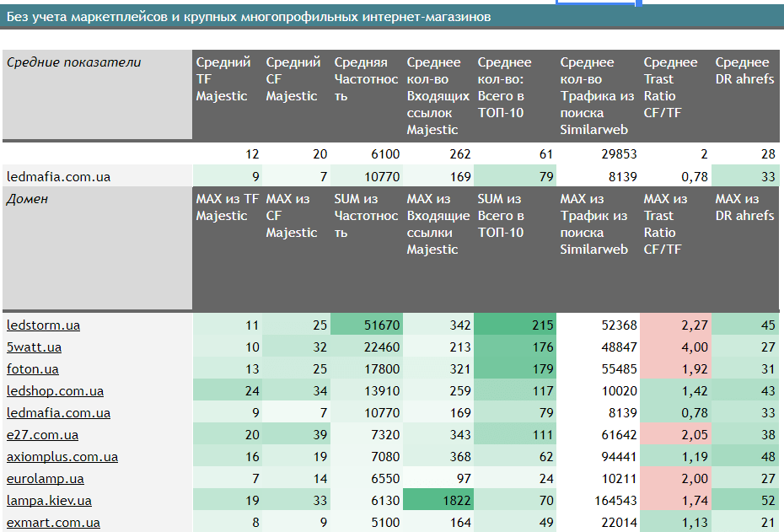Open the underlined ledmafia.com.ua link in domain list
The width and height of the screenshot is (784, 532).
tap(58, 413)
